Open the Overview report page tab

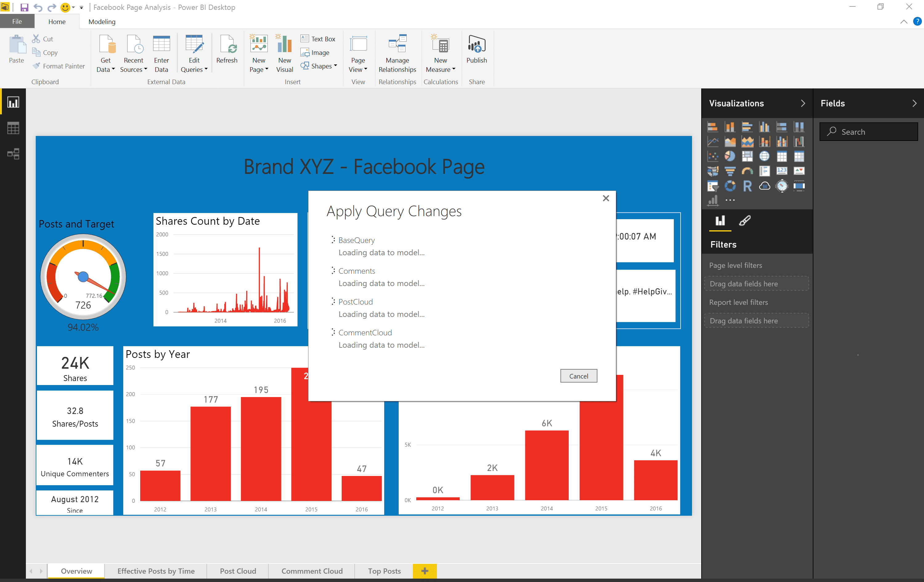pos(76,571)
